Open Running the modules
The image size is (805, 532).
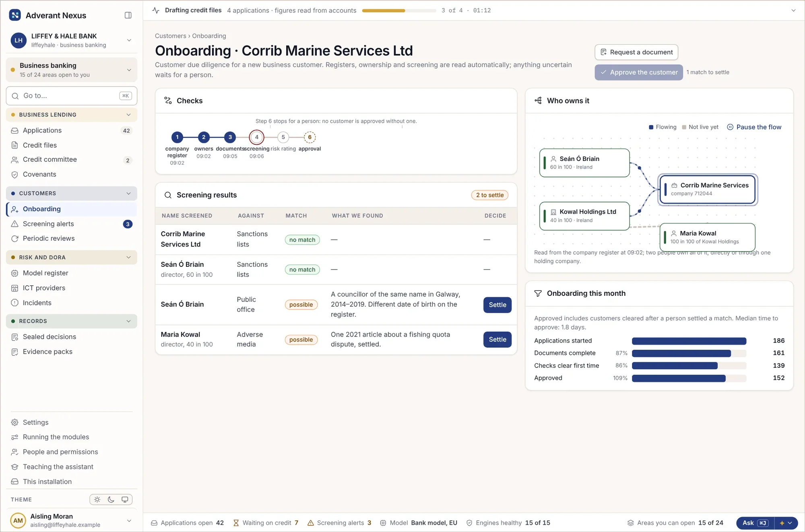point(72,437)
